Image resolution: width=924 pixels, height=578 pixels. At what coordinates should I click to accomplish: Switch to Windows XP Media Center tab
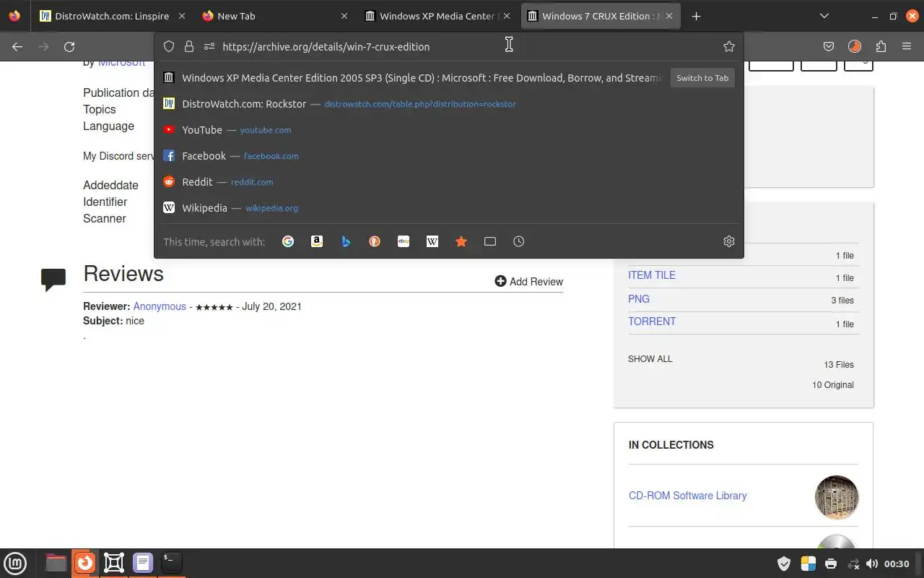coord(438,16)
